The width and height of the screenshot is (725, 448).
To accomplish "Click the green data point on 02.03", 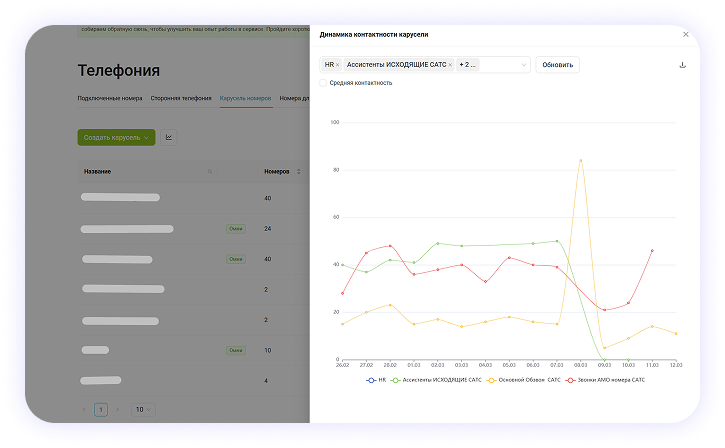I will tap(438, 243).
